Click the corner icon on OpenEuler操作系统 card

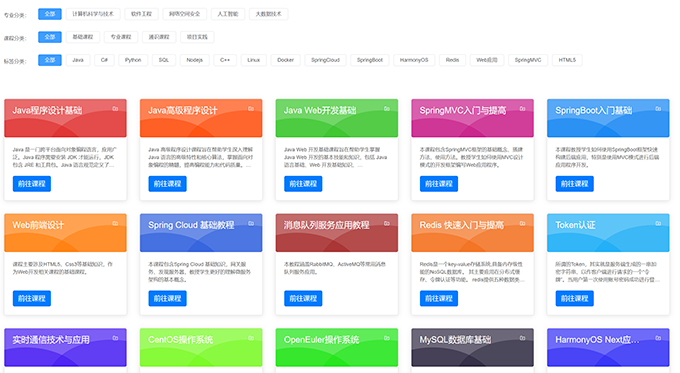coord(387,338)
